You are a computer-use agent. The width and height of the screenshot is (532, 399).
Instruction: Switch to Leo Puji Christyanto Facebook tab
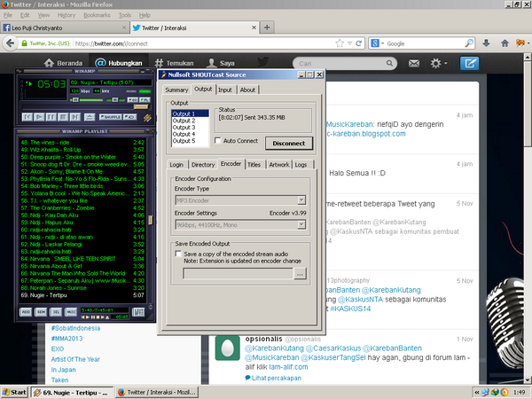[65, 27]
